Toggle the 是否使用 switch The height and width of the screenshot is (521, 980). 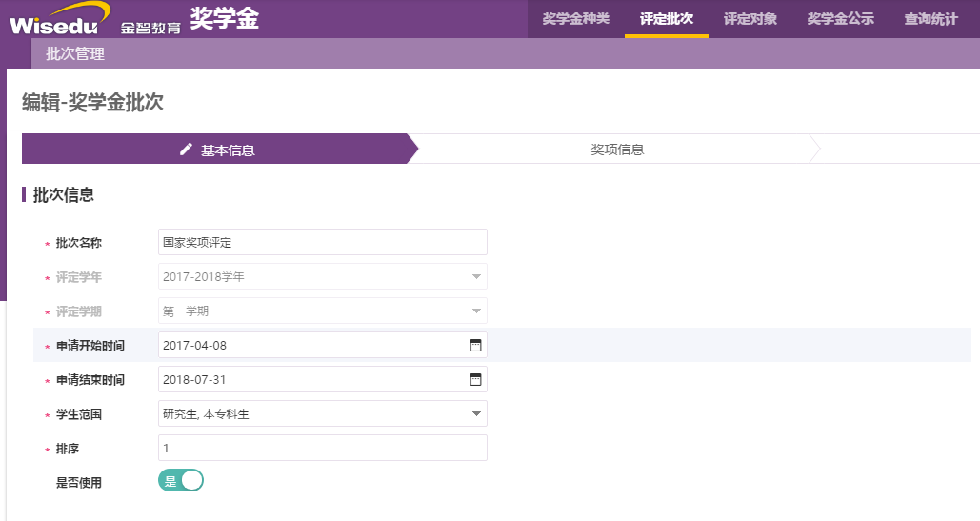(181, 480)
